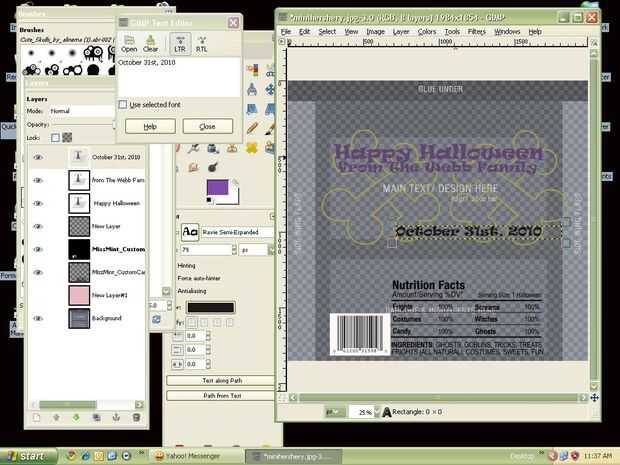Click the canvas navigation cross icon
Screen dimensions: 620x465
[x=594, y=398]
